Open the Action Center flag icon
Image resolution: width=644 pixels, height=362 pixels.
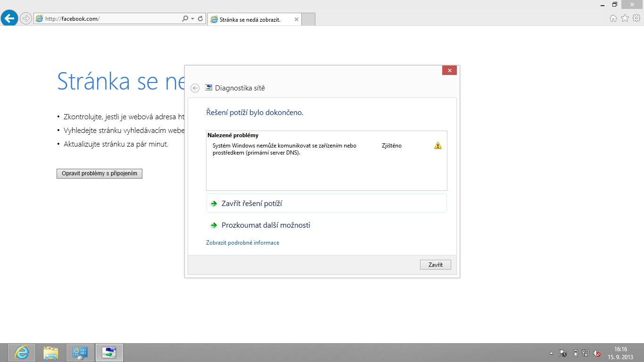pyautogui.click(x=563, y=353)
